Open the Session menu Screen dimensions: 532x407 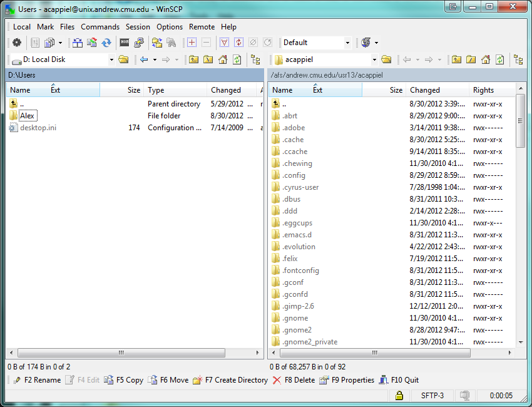pyautogui.click(x=138, y=27)
